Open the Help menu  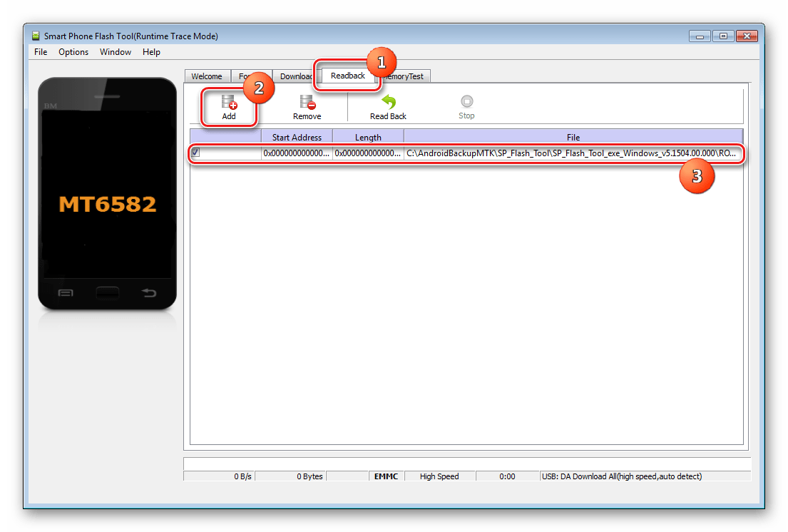(151, 52)
